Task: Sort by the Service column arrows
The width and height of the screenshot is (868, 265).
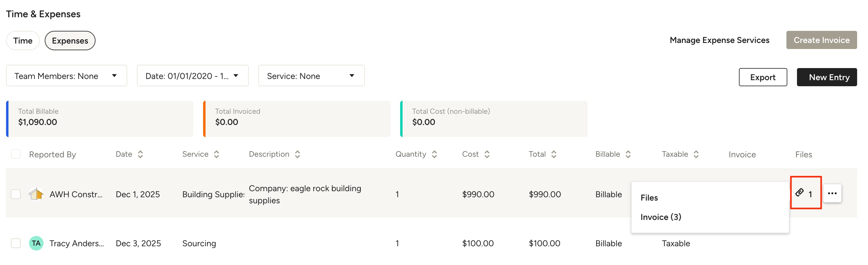Action: coord(217,154)
